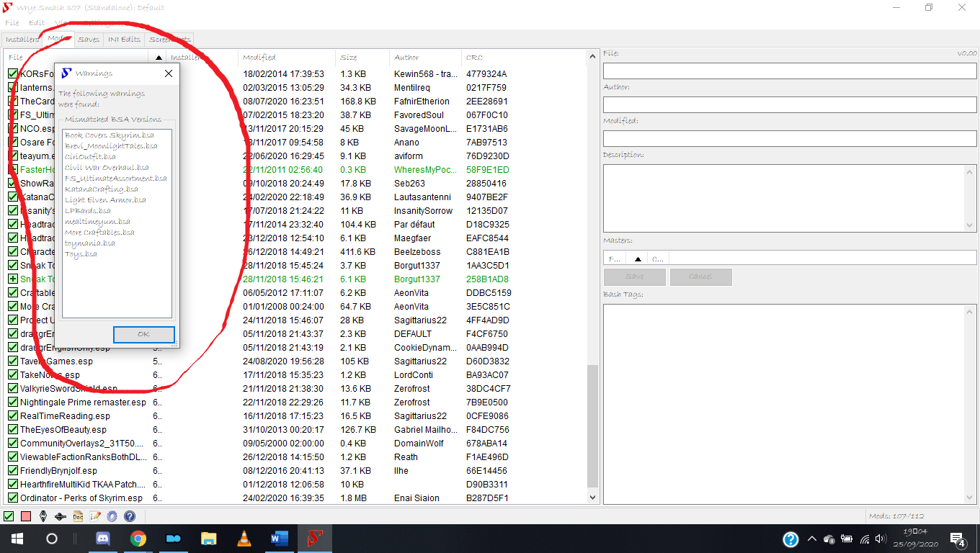
Task: Click the mod list scrollbar up arrow
Action: pyautogui.click(x=593, y=56)
